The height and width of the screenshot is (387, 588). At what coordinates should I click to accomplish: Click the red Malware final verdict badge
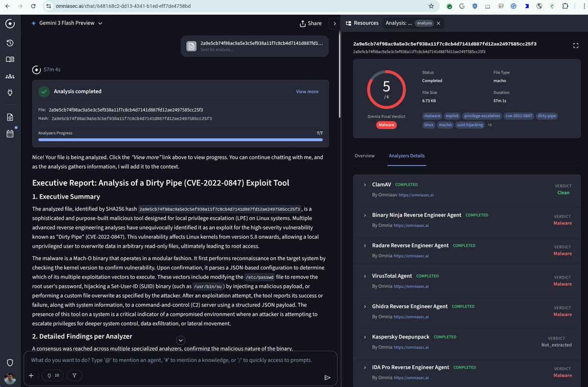pos(386,125)
